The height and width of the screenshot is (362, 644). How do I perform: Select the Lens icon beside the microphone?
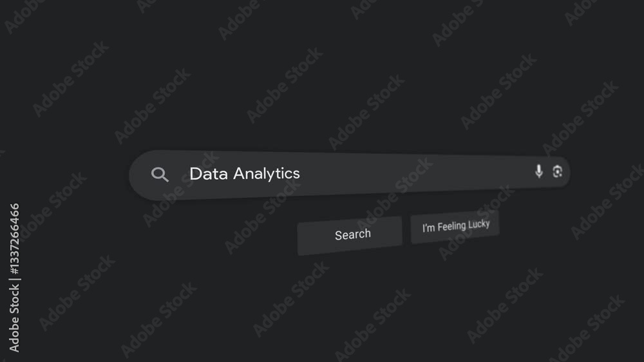[x=557, y=171]
